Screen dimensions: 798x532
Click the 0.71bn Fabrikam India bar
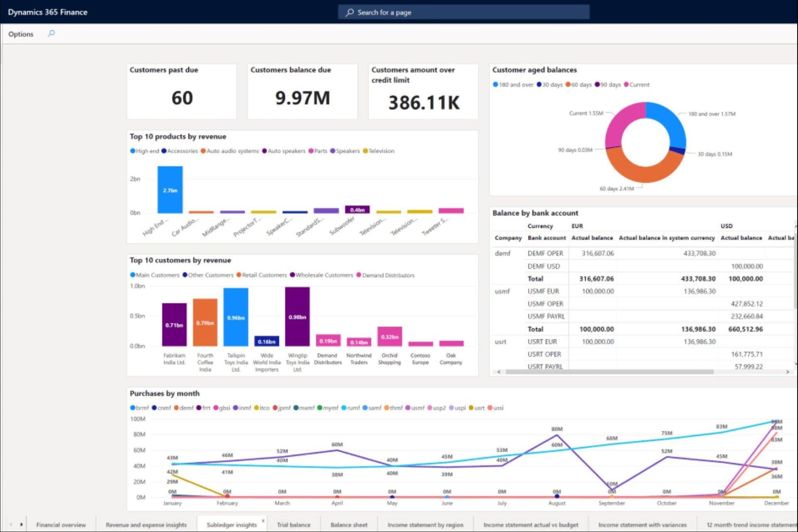tap(174, 325)
